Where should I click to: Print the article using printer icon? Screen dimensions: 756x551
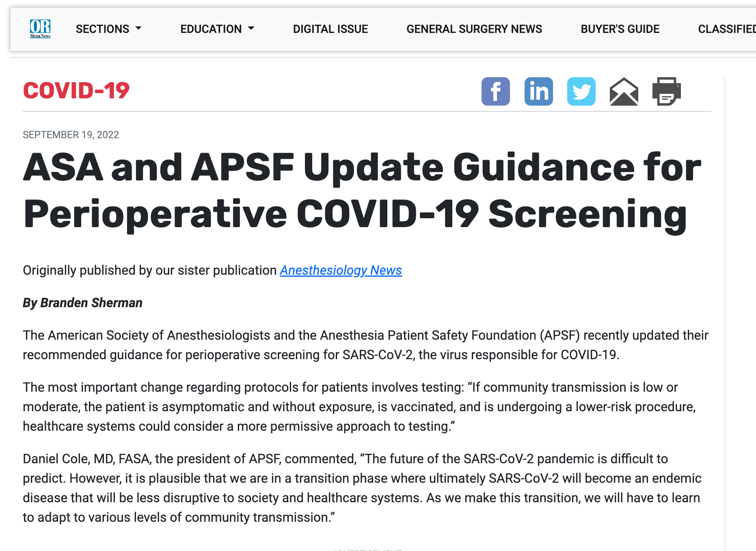click(666, 91)
